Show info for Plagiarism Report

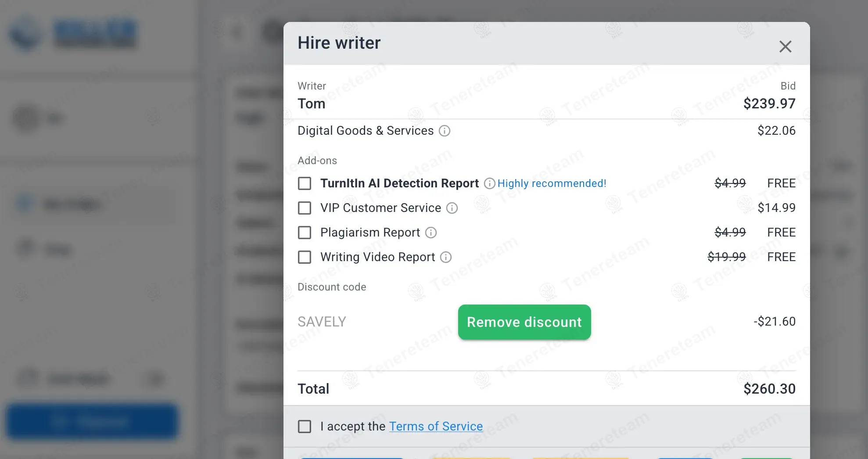431,233
